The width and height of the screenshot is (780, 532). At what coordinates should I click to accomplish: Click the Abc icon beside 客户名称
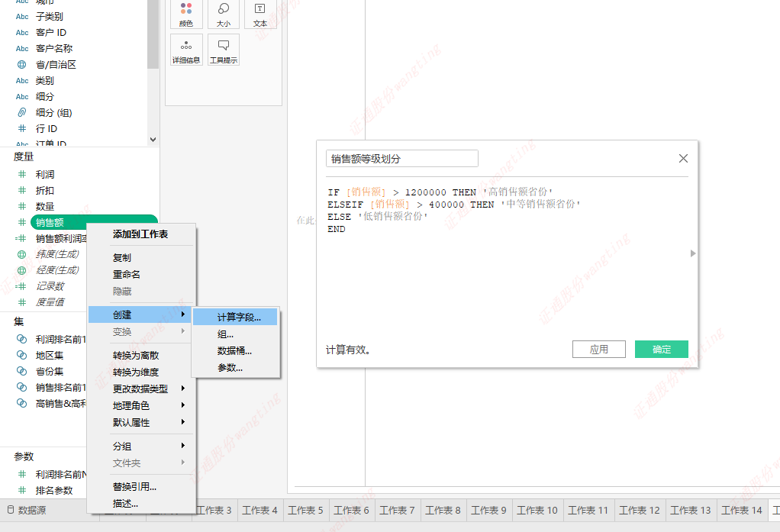point(22,49)
